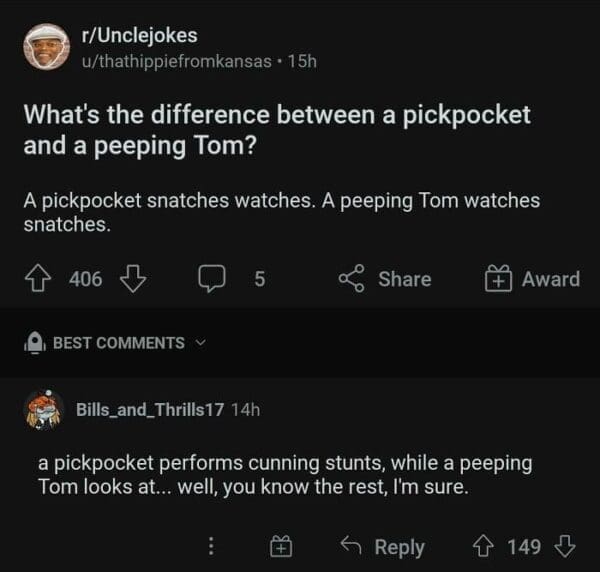Viewport: 600px width, 572px height.
Task: Upvote the pickpocket joke post
Action: (x=41, y=279)
